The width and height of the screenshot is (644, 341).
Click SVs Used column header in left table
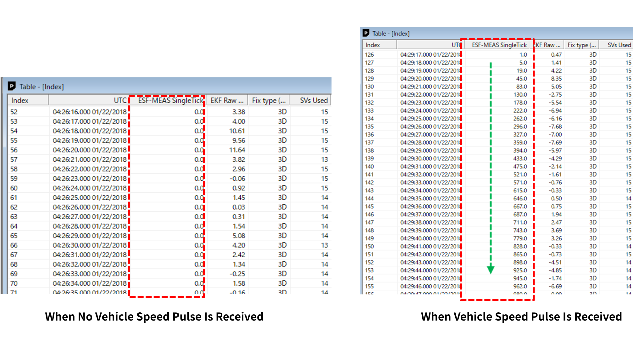pos(310,100)
